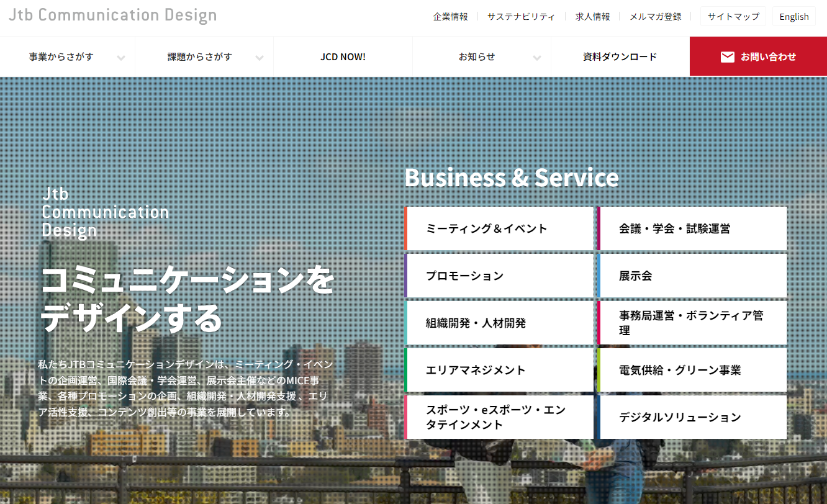The height and width of the screenshot is (504, 827).
Task: Click the お問い合わせ contact button
Action: (x=758, y=56)
